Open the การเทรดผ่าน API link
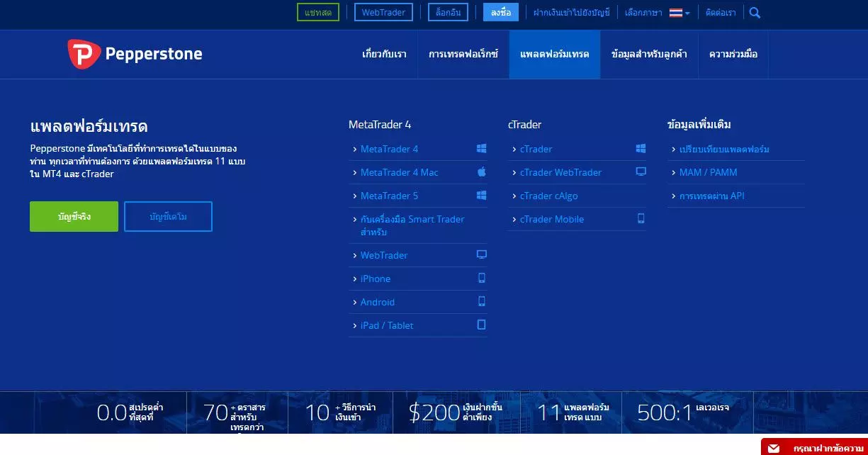This screenshot has height=455, width=868. click(x=712, y=196)
